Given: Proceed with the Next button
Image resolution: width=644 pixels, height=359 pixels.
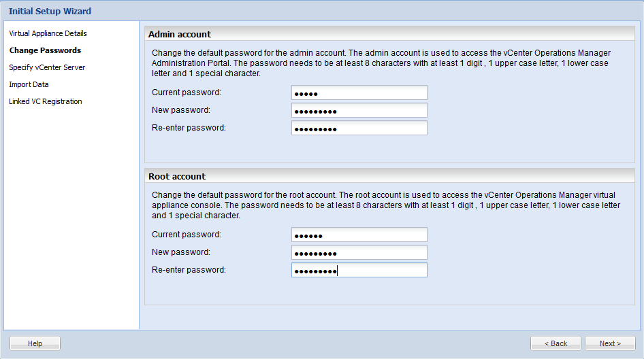Looking at the screenshot, I should point(610,344).
